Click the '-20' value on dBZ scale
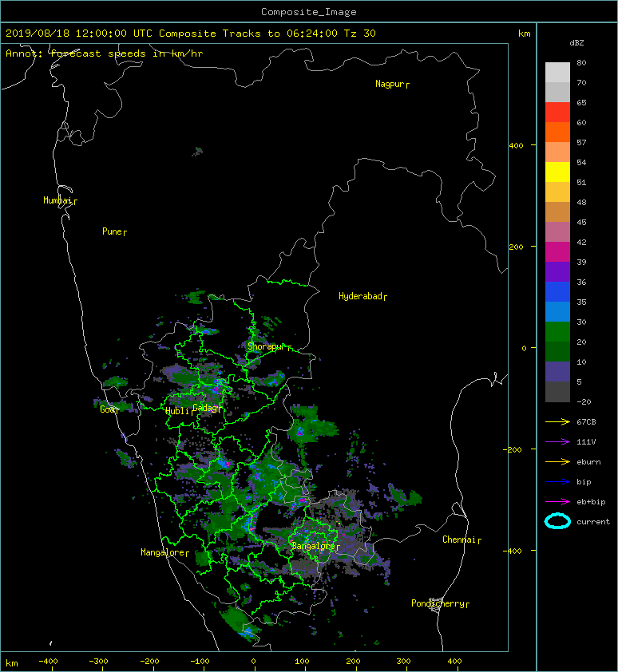The image size is (618, 672). click(x=584, y=401)
